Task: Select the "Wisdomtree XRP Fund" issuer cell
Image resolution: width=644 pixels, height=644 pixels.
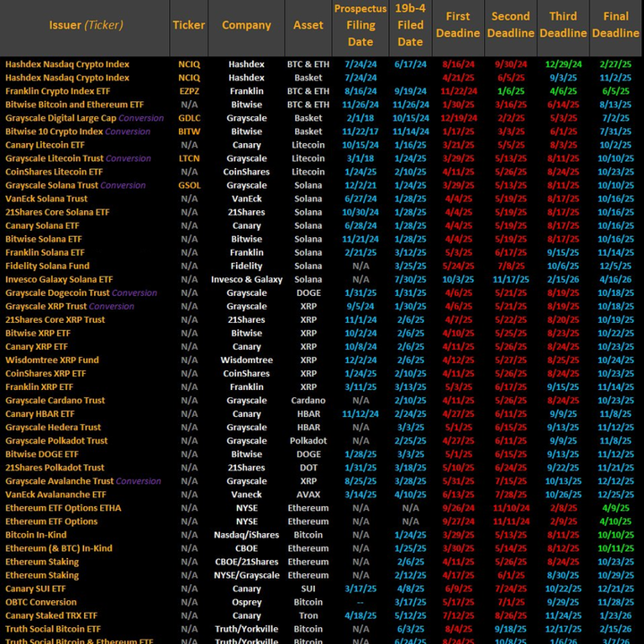Action: coord(52,360)
